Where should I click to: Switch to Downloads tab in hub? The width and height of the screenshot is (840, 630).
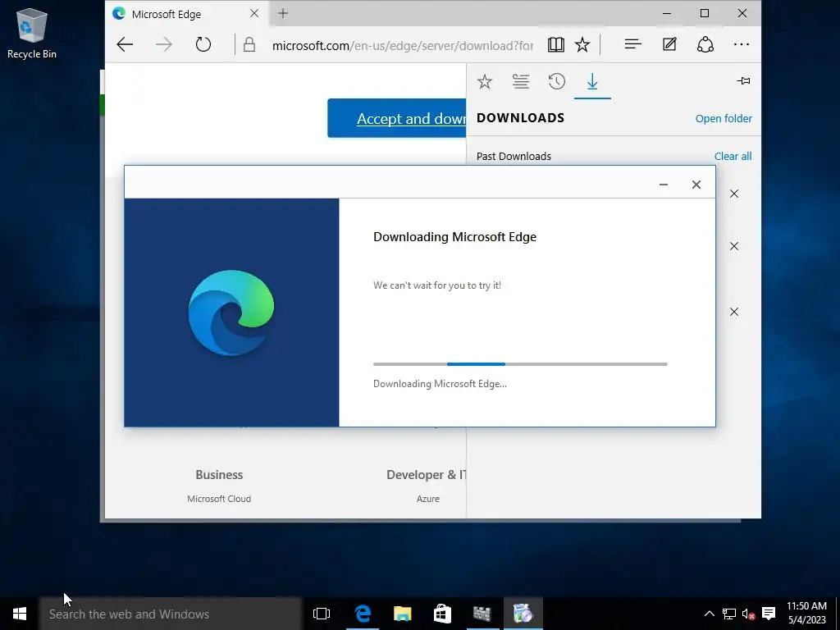point(592,81)
